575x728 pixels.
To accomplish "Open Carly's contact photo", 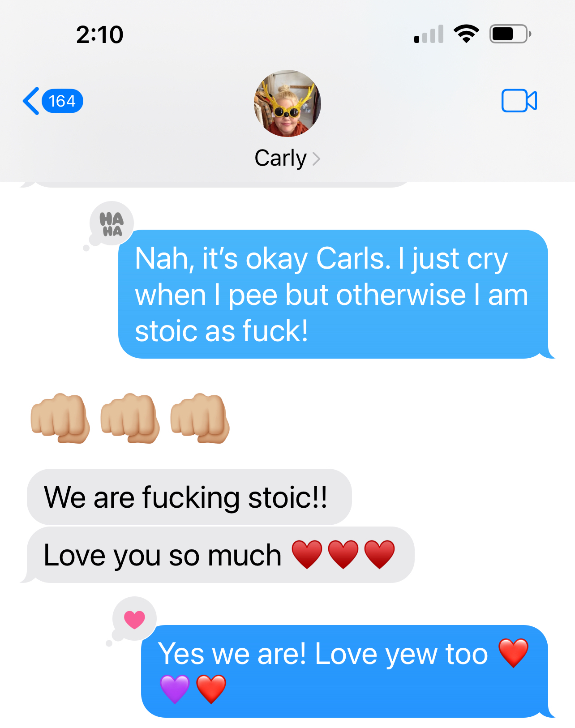I will coord(287,103).
